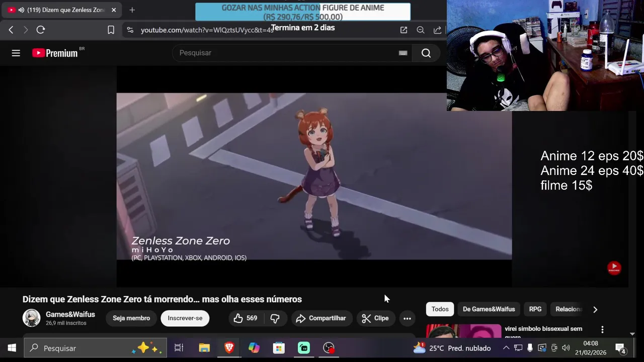This screenshot has width=644, height=362.
Task: Open more actions three-dot menu
Action: [x=407, y=318]
